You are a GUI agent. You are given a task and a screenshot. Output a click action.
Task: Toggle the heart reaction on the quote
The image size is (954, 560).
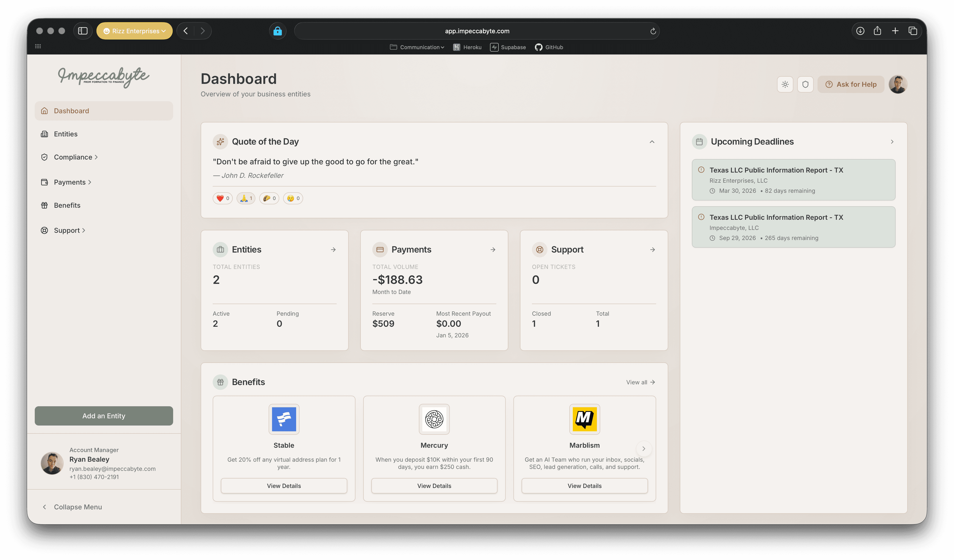point(223,198)
